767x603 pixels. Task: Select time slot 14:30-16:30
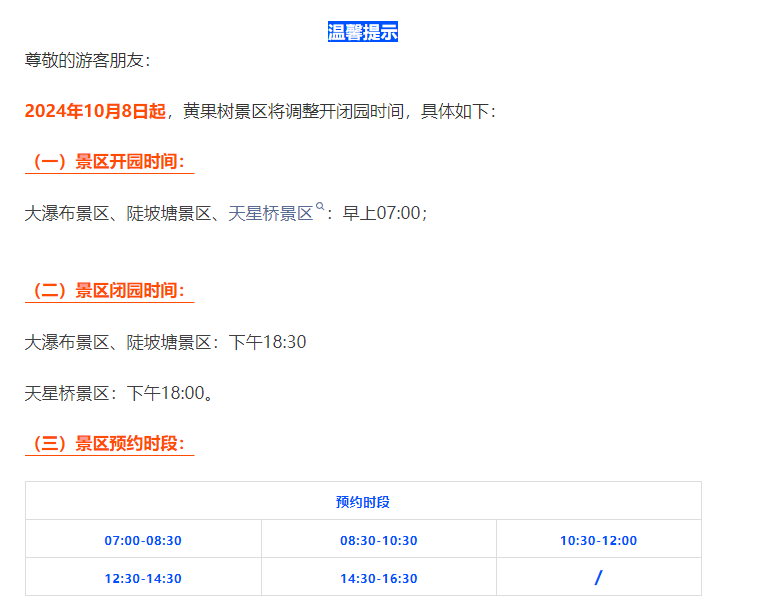tap(379, 579)
